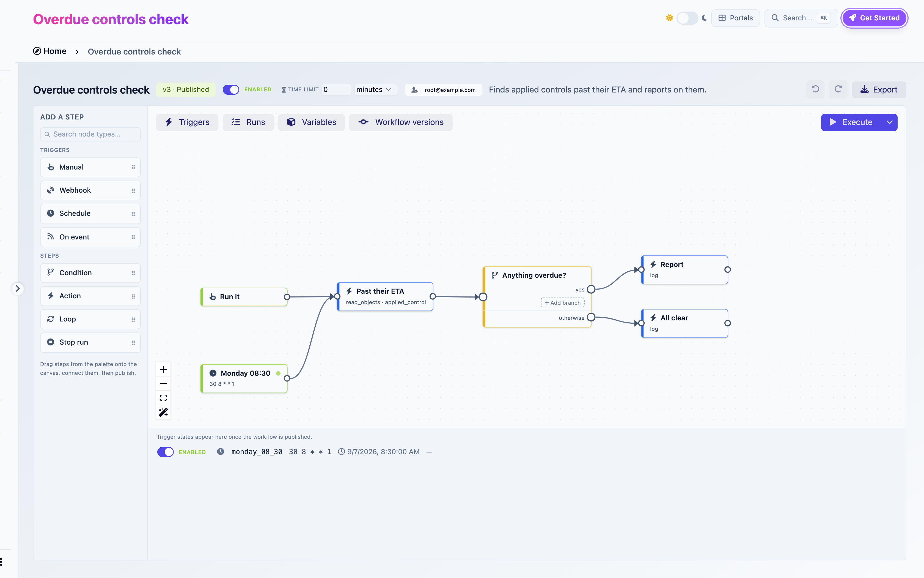
Task: Click the Loop step palette item
Action: 90,319
